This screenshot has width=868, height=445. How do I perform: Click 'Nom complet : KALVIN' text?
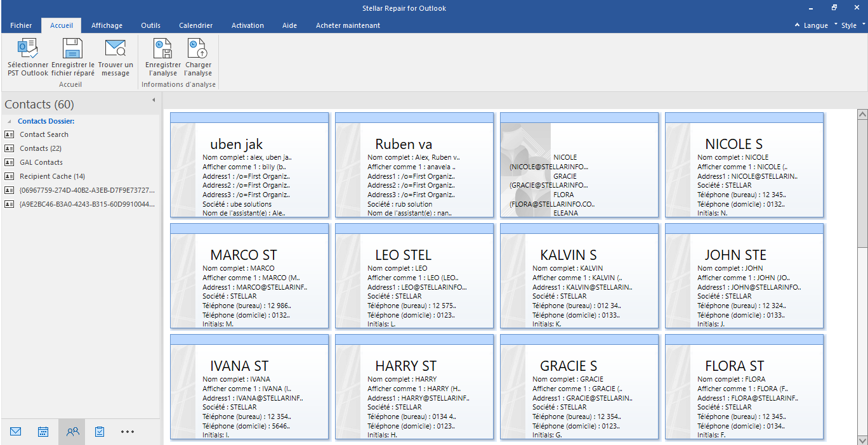pyautogui.click(x=567, y=268)
